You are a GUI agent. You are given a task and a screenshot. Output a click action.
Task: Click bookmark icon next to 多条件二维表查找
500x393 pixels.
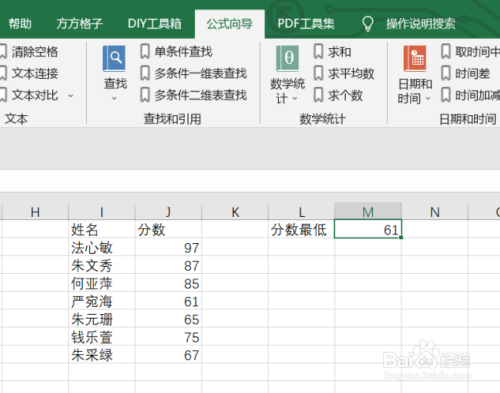(145, 95)
